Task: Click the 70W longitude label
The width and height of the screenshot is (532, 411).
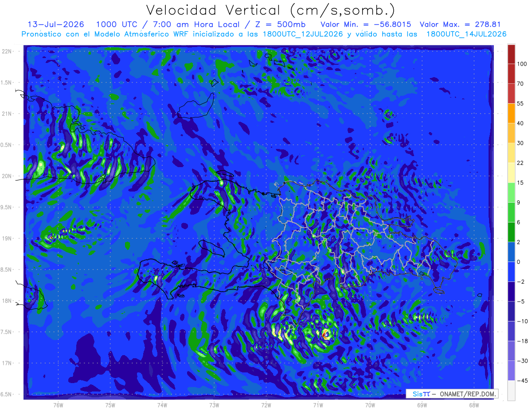Action: pos(370,405)
